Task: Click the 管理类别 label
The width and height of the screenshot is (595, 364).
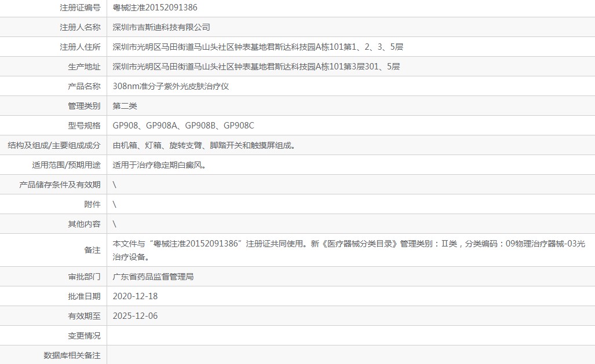Action: (x=84, y=106)
